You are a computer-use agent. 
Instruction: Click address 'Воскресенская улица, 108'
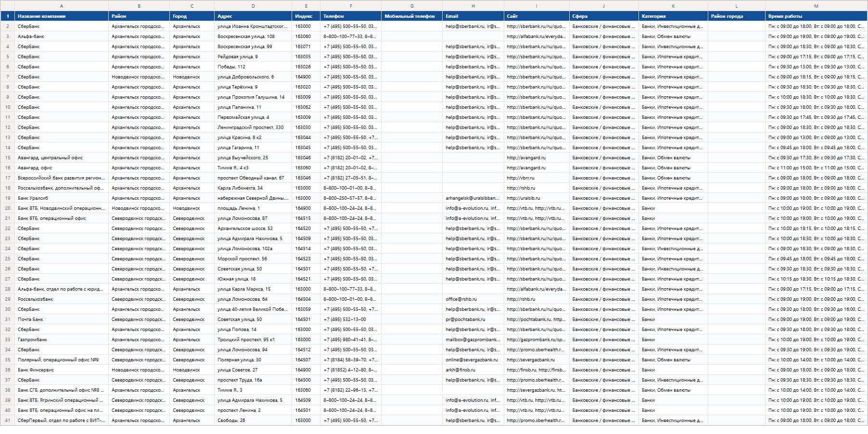pyautogui.click(x=253, y=37)
